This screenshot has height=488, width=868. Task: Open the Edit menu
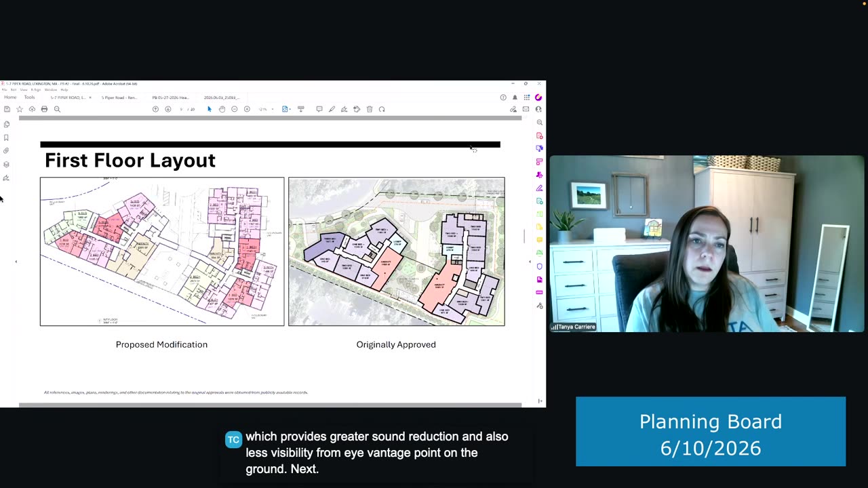[x=14, y=89]
